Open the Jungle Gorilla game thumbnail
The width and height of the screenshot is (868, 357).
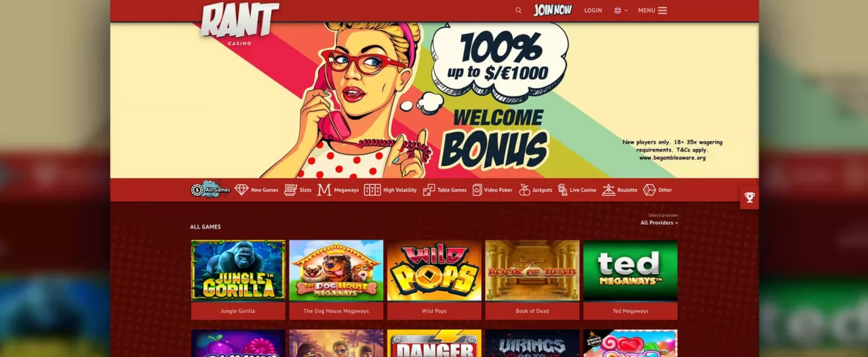coord(238,270)
